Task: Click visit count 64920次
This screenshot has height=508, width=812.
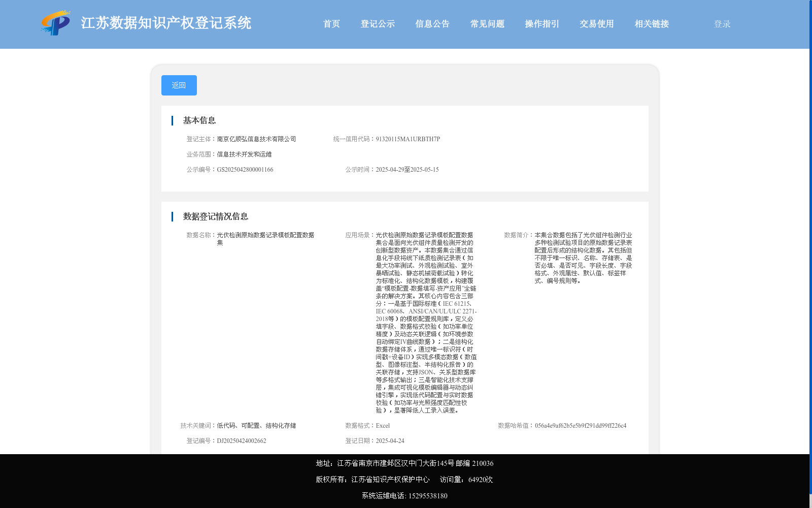Action: (x=480, y=480)
